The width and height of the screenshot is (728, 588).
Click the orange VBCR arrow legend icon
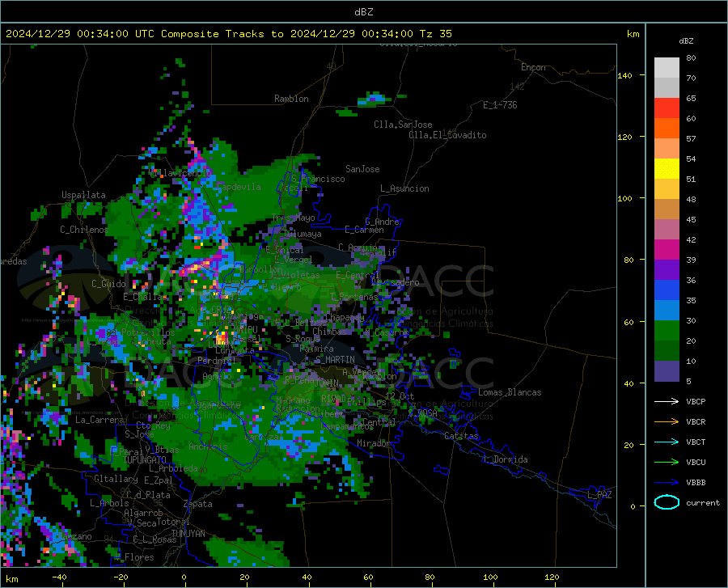(667, 421)
